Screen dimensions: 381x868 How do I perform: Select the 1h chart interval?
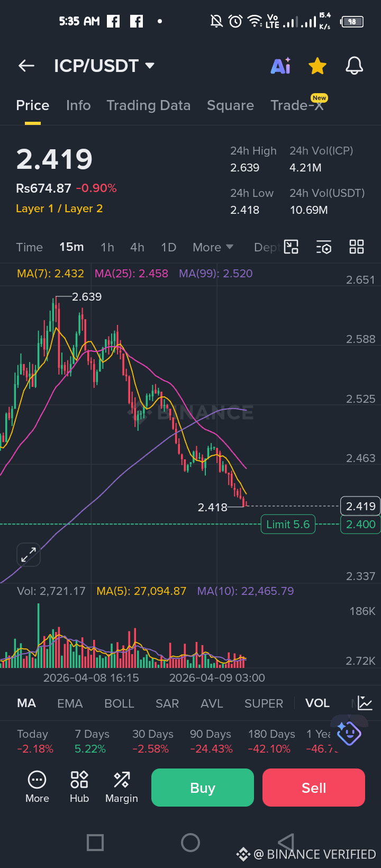tap(107, 247)
